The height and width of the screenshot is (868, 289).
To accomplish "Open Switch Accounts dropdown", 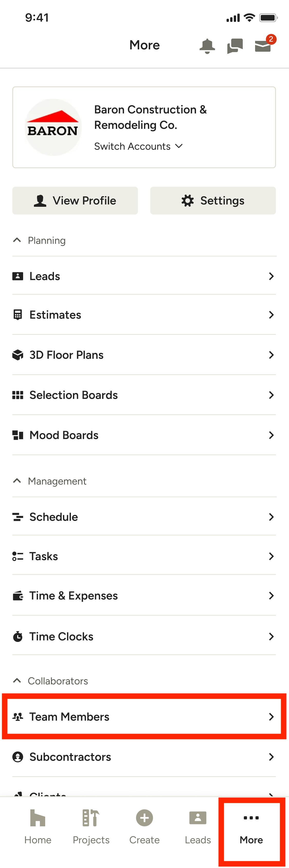I will click(138, 146).
